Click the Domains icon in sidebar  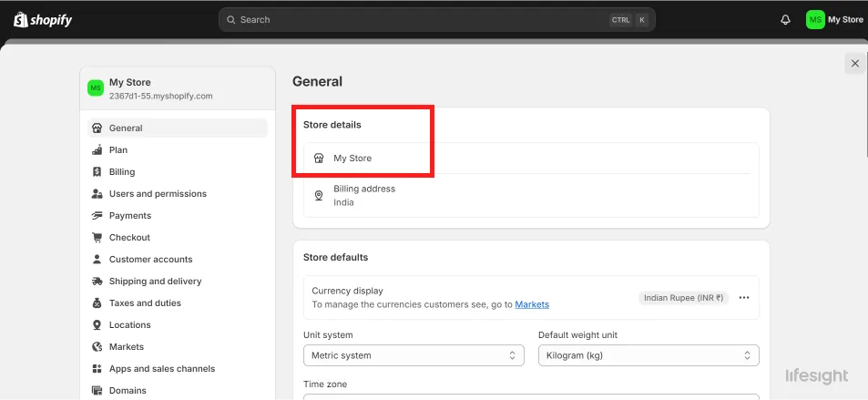tap(97, 391)
